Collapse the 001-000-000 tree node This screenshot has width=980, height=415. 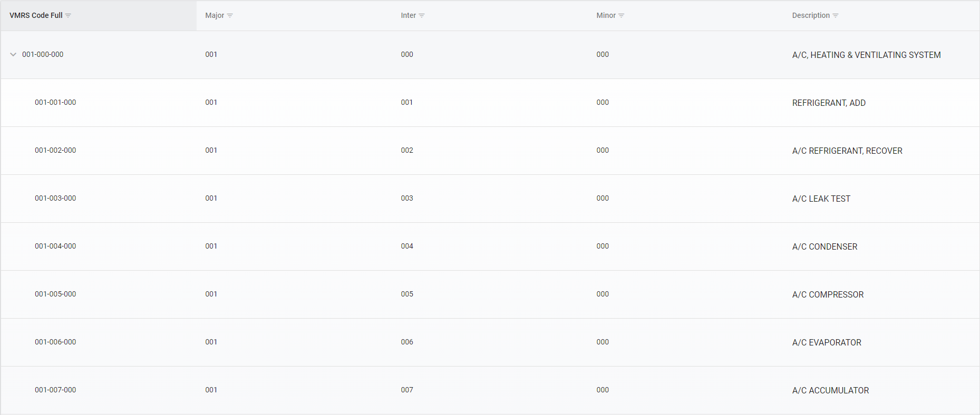[x=13, y=54]
